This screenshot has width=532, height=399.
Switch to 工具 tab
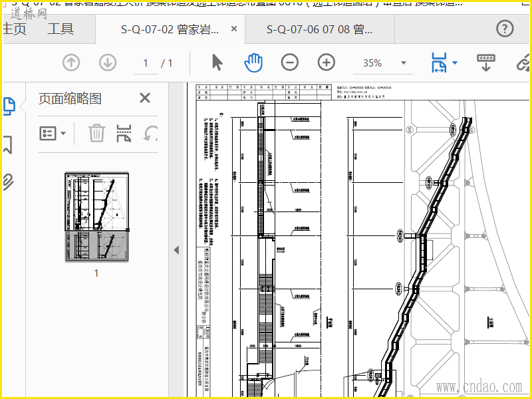click(61, 29)
